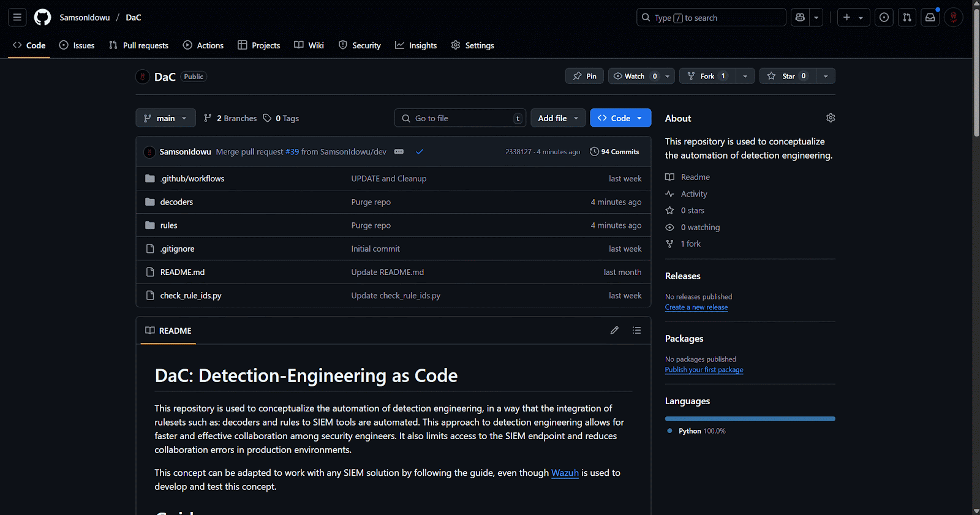980x515 pixels.
Task: View commit check status checkmark
Action: point(420,151)
